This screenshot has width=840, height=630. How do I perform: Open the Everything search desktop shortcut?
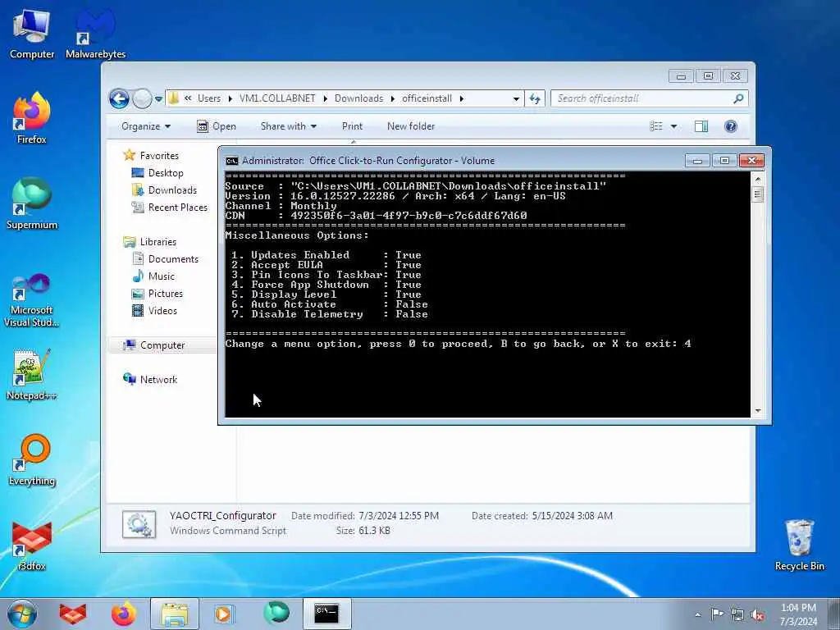[32, 459]
